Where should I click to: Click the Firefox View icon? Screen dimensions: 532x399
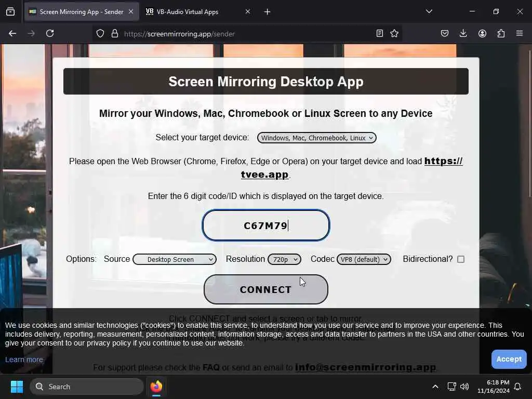(10, 11)
